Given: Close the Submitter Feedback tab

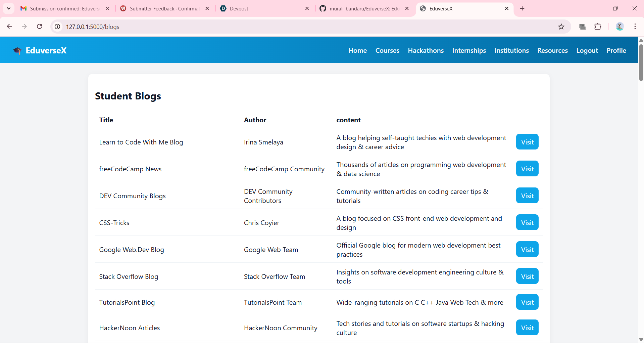Looking at the screenshot, I should pos(207,8).
